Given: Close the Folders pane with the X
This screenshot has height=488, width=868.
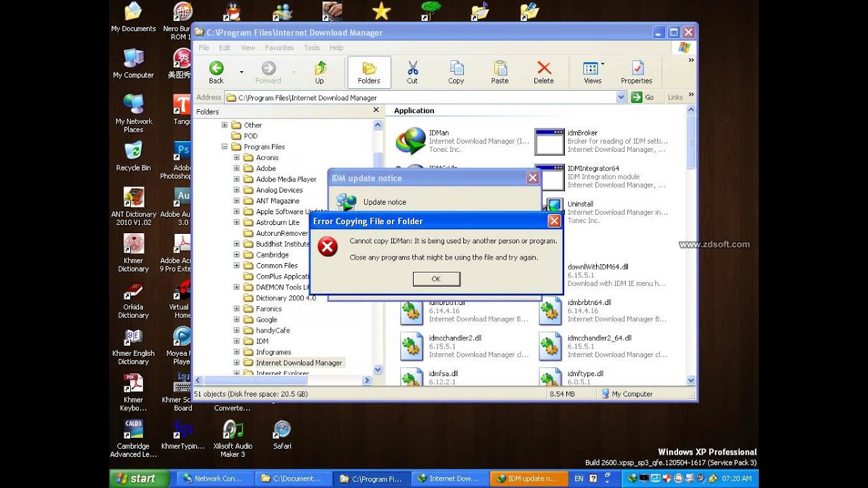Looking at the screenshot, I should coord(376,110).
